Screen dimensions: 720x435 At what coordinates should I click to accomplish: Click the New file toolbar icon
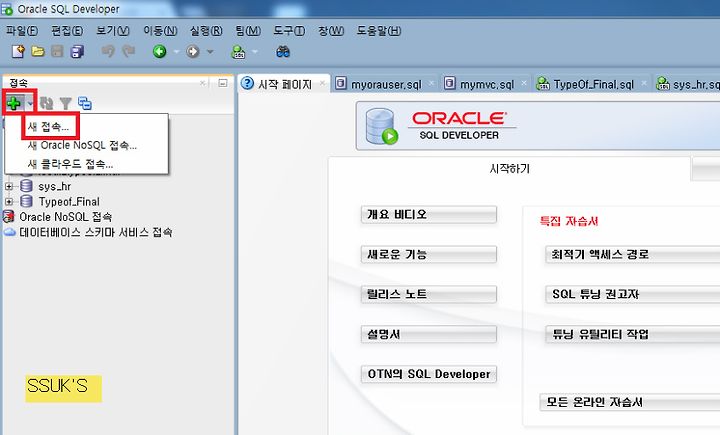(x=18, y=51)
